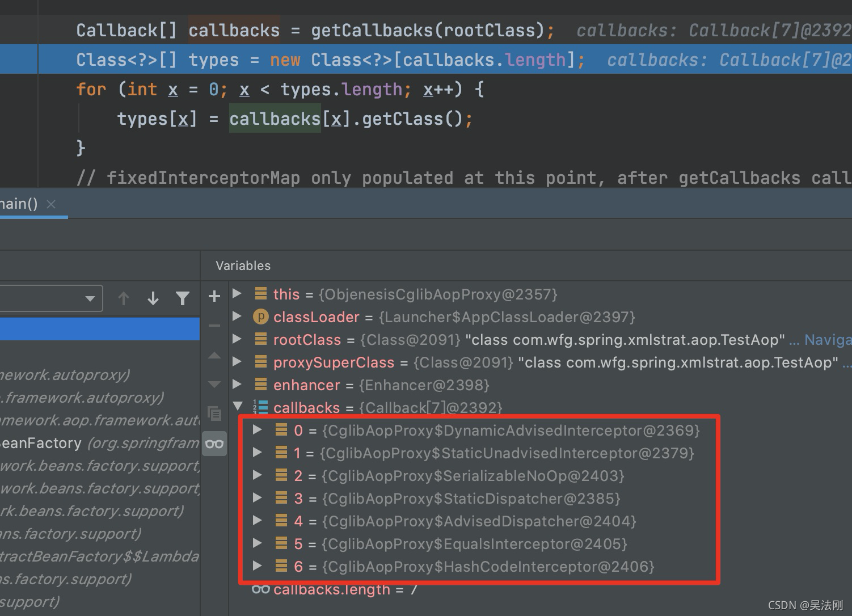
Task: Expand callbacks element 3 StaticDispatcher
Action: click(258, 498)
